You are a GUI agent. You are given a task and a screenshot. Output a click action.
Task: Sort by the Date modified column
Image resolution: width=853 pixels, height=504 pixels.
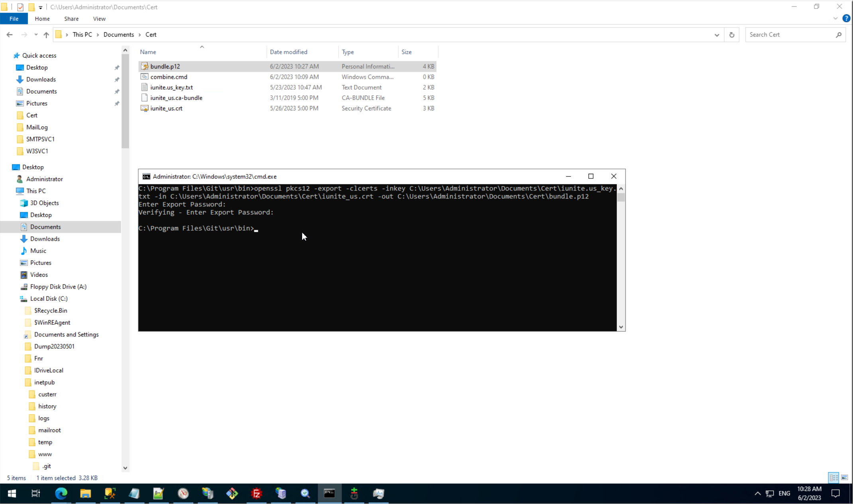click(289, 52)
